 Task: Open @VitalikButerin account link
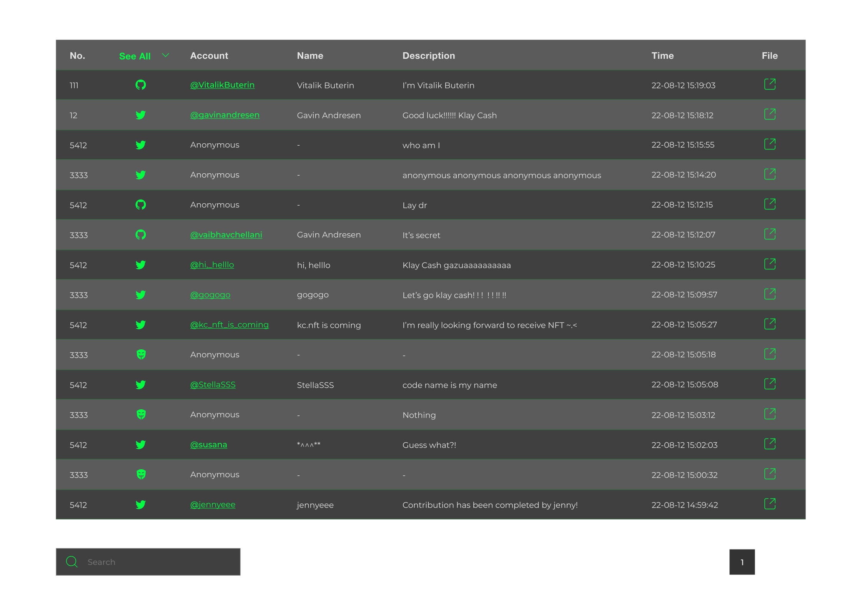click(x=222, y=85)
